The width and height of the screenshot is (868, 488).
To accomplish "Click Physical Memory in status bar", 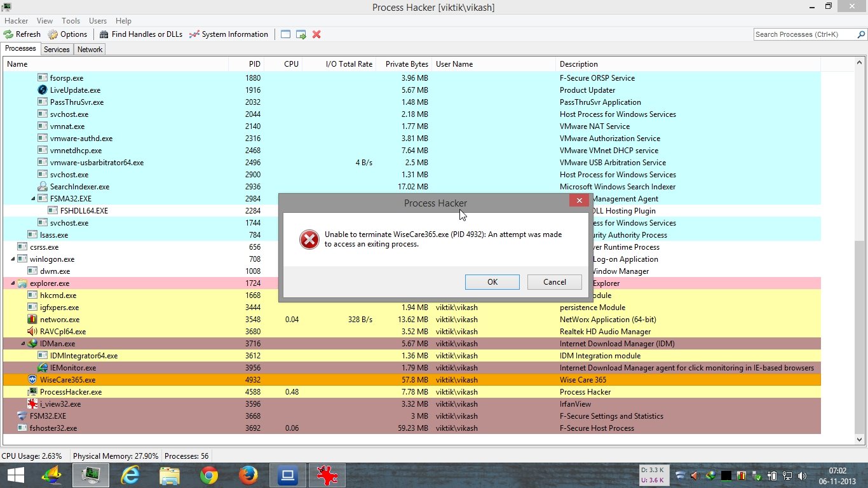I will tap(116, 456).
